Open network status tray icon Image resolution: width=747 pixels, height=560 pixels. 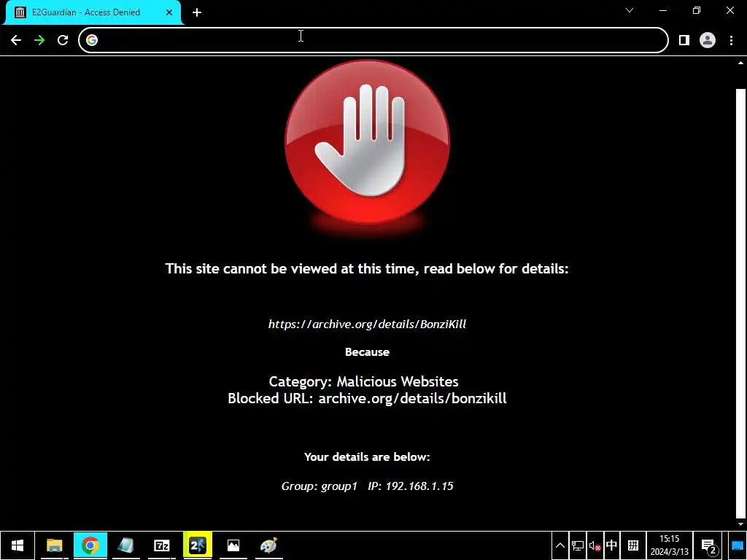coord(578,545)
